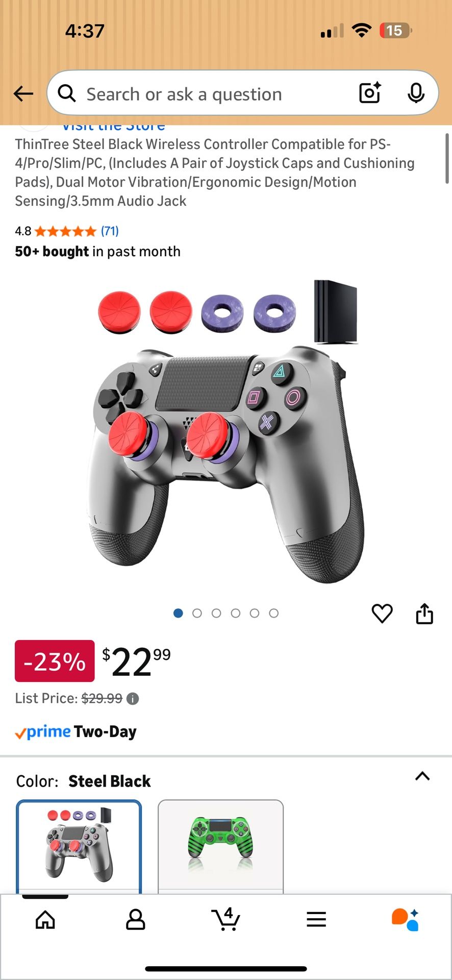Tap the back arrow icon

23,93
